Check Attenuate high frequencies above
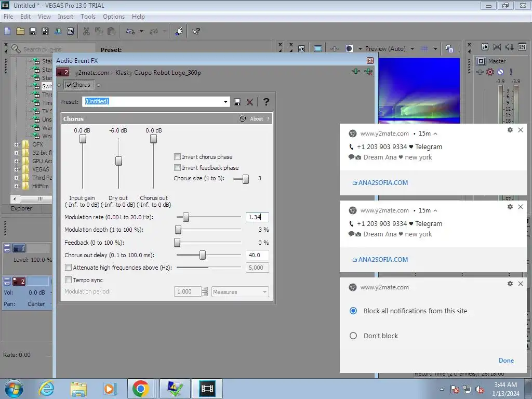The image size is (532, 399). (68, 268)
